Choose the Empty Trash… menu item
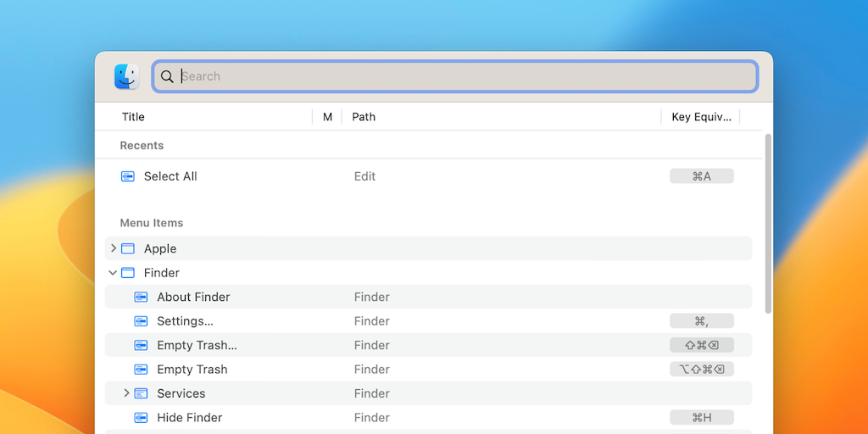The width and height of the screenshot is (868, 434). click(x=197, y=346)
